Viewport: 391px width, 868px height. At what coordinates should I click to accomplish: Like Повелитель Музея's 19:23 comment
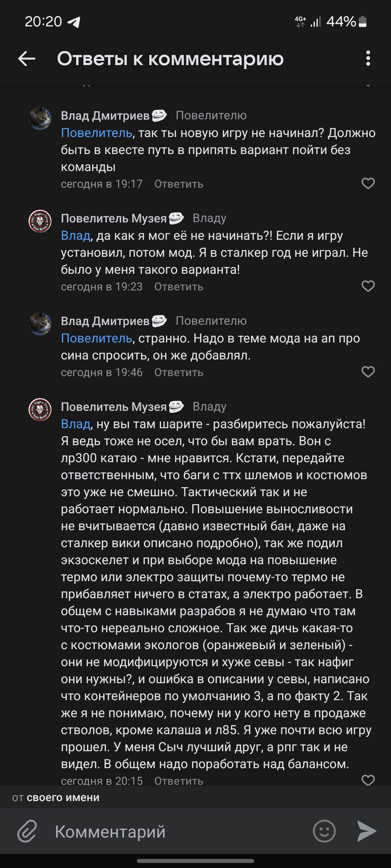pyautogui.click(x=368, y=286)
